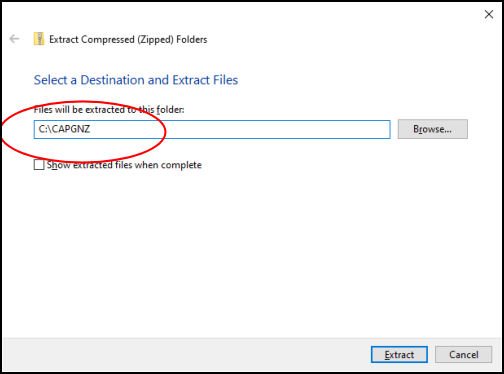Click the C:\CAPGNZ path text

[64, 129]
